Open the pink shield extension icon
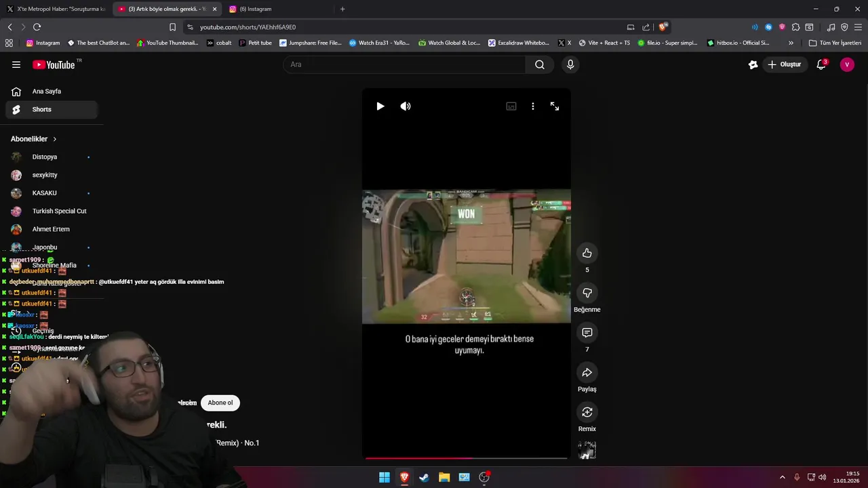Viewport: 868px width, 488px height. click(782, 27)
